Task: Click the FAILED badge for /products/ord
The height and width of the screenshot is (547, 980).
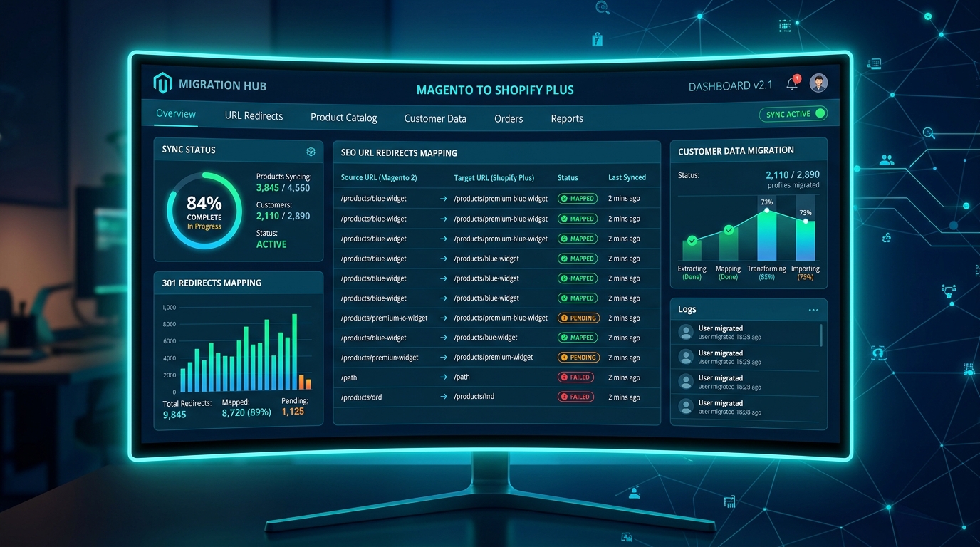Action: [x=575, y=397]
